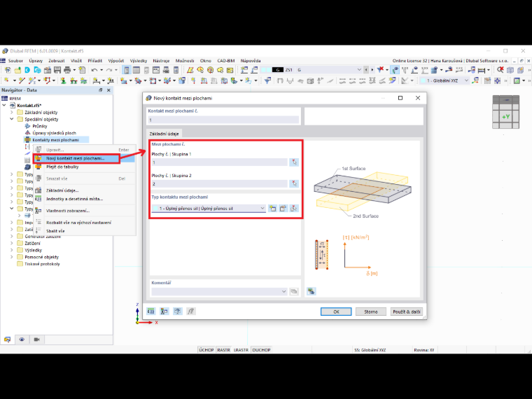Screen dimensions: 532x399
Task: Click the third dialog footer icon
Action: click(x=177, y=311)
